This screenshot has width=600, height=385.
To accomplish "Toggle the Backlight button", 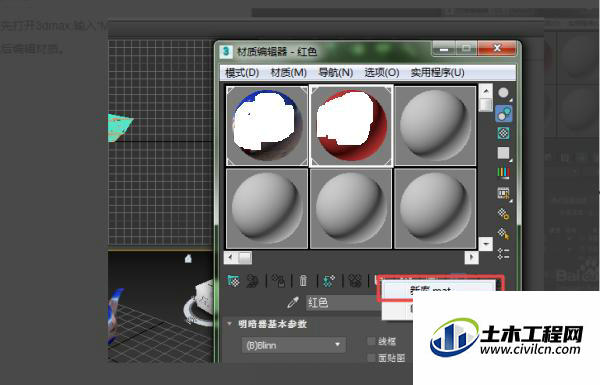I will click(504, 114).
